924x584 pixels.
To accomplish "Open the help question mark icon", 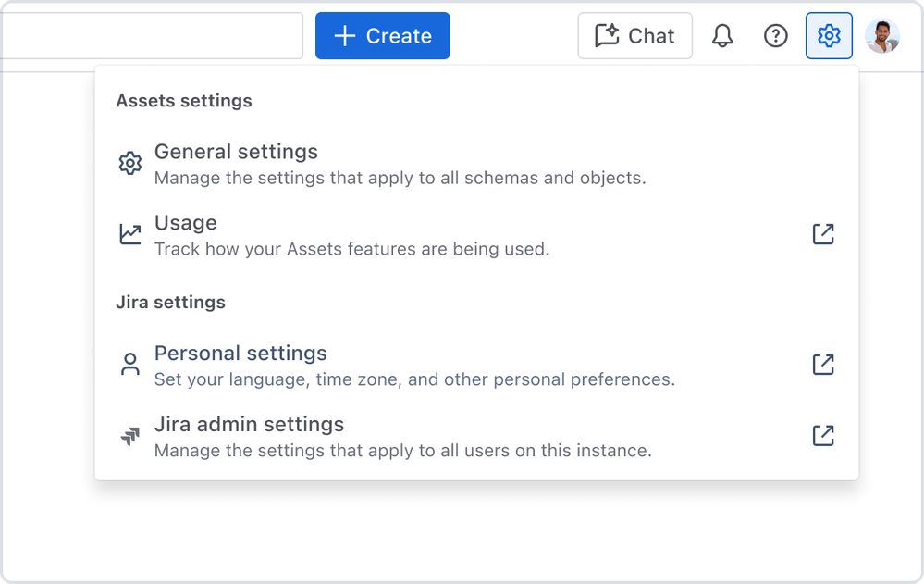I will [775, 36].
